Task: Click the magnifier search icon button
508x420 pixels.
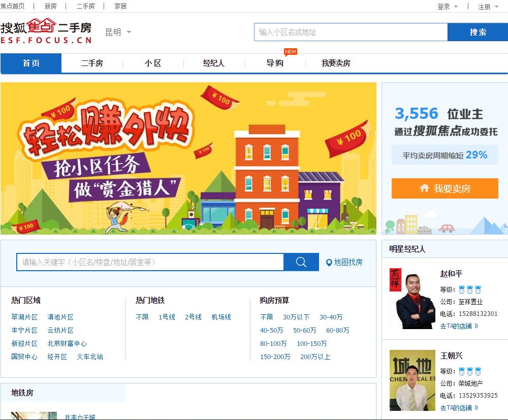Action: tap(301, 262)
